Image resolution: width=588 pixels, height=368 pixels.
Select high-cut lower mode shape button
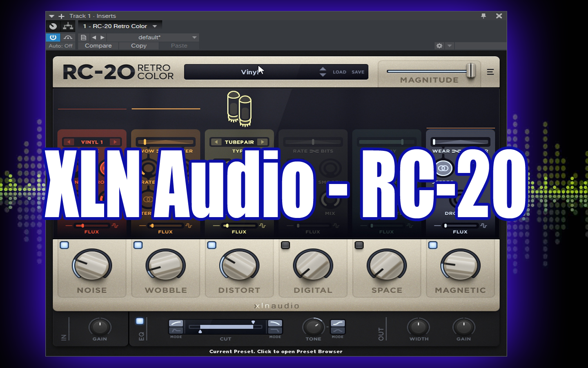275,330
